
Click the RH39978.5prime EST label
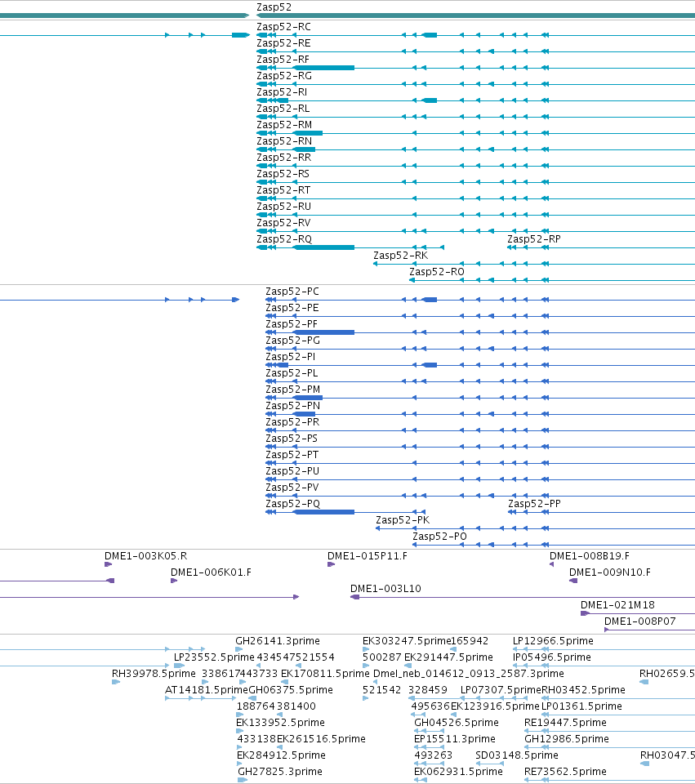pyautogui.click(x=154, y=674)
